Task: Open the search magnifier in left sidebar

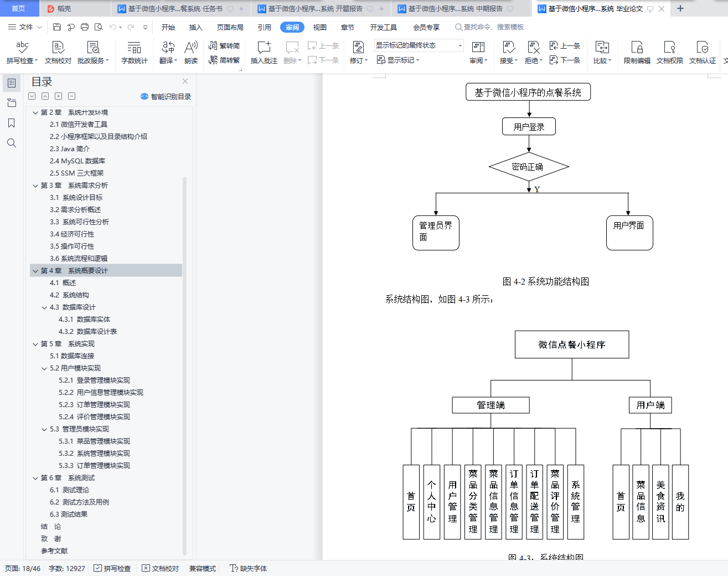Action: tap(12, 143)
